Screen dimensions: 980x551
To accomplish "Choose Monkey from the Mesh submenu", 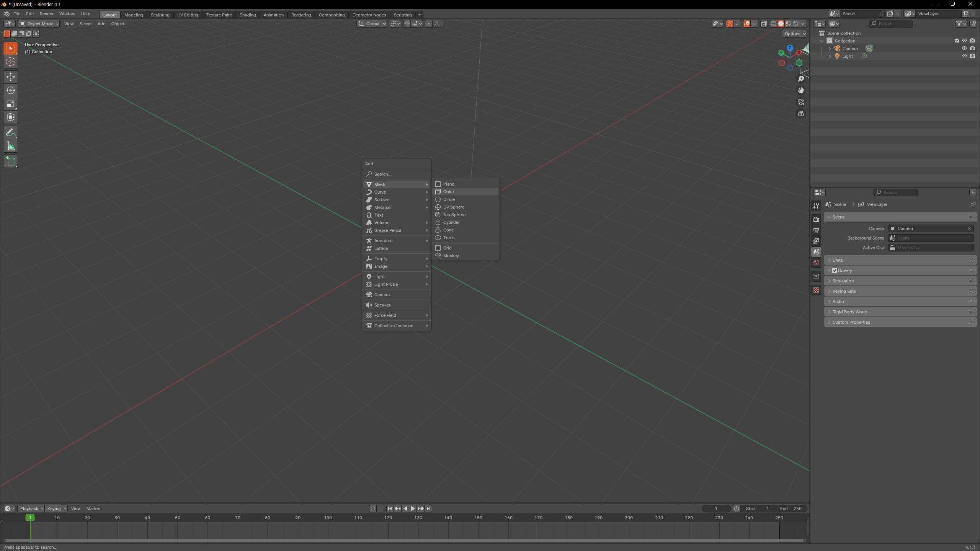I will [x=465, y=256].
